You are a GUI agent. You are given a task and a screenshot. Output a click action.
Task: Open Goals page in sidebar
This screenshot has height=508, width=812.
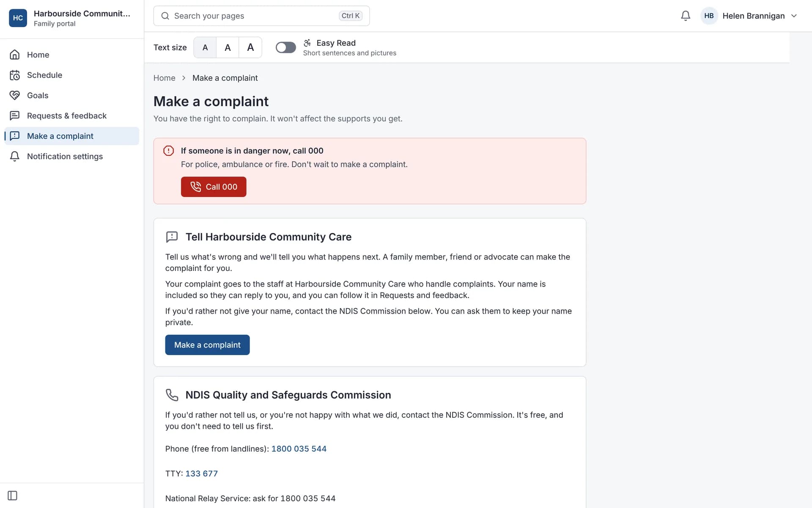pos(71,95)
